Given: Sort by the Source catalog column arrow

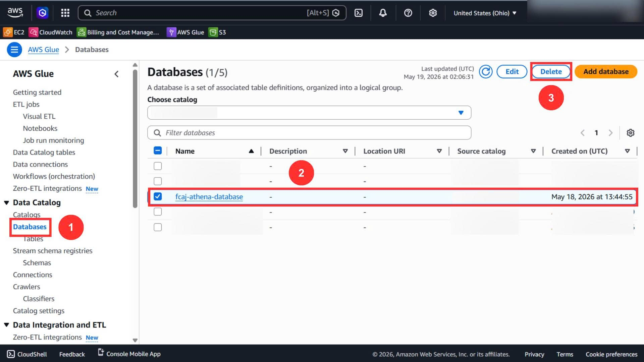Looking at the screenshot, I should [x=533, y=151].
